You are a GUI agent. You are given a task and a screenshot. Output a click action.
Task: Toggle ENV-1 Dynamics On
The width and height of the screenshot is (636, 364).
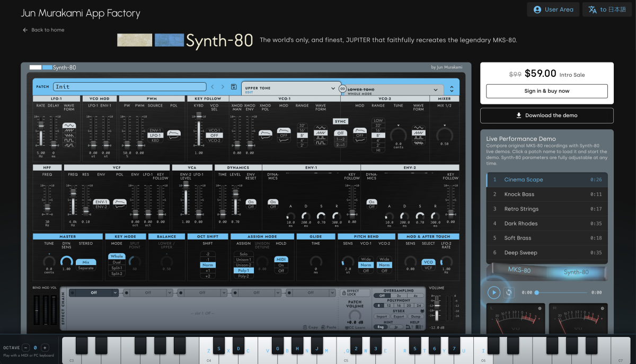pos(273,202)
